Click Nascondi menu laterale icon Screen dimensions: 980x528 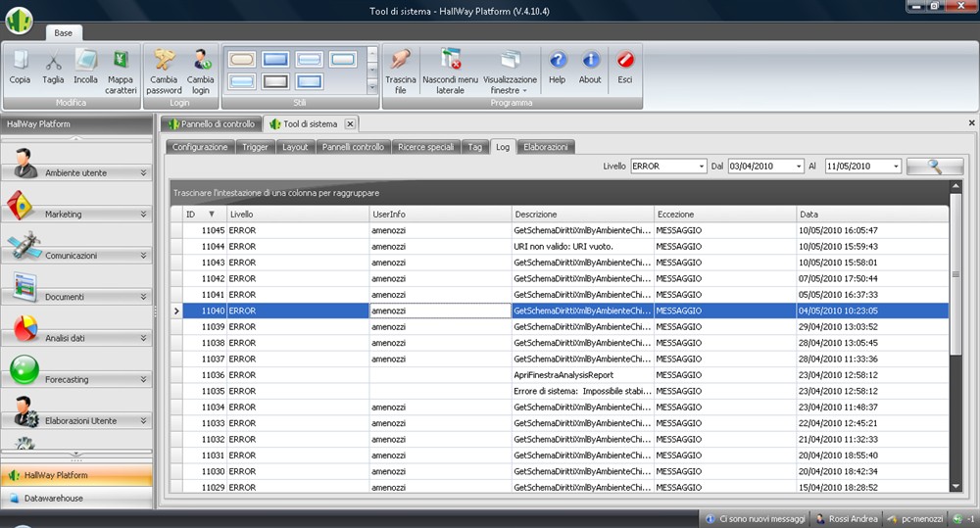click(450, 60)
